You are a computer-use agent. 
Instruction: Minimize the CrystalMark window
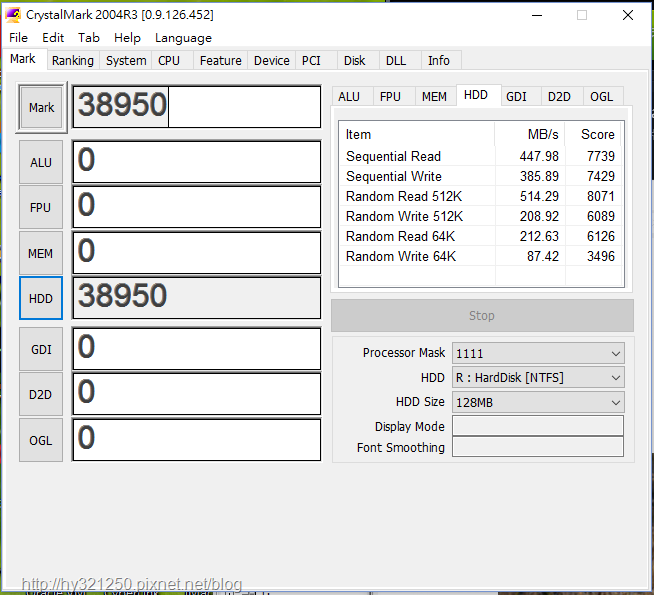pyautogui.click(x=537, y=15)
